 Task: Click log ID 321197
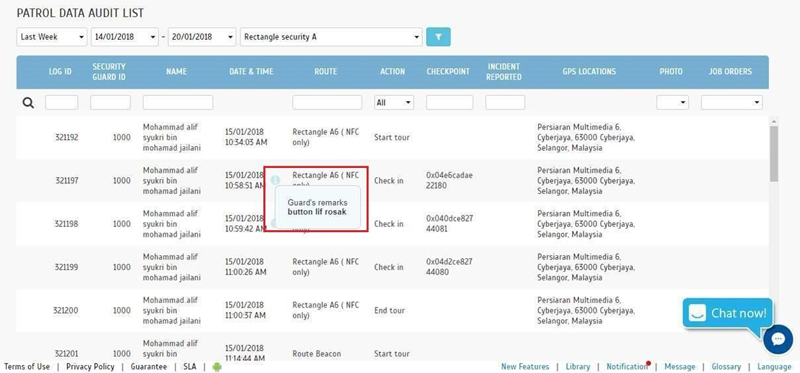click(66, 181)
